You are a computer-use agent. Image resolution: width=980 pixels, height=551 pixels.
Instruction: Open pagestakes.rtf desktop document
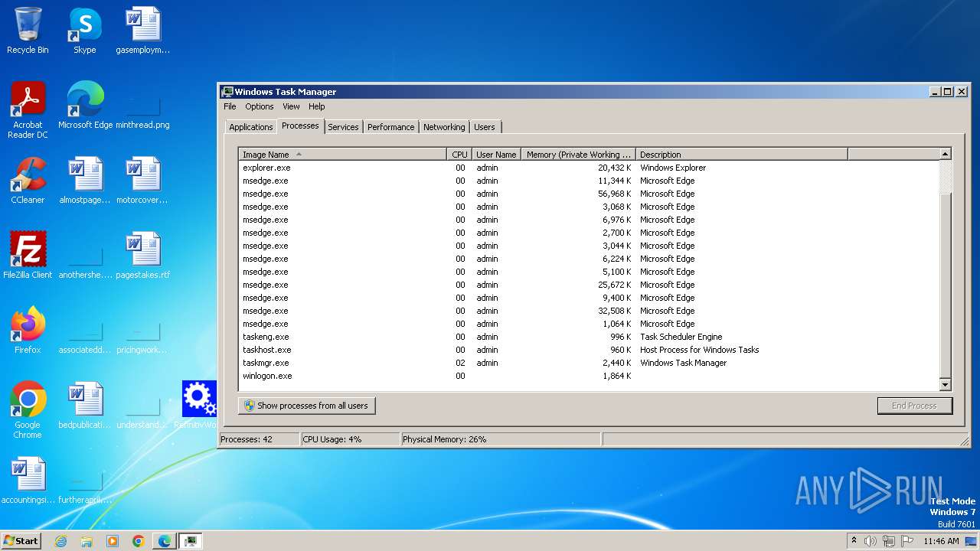(x=142, y=255)
